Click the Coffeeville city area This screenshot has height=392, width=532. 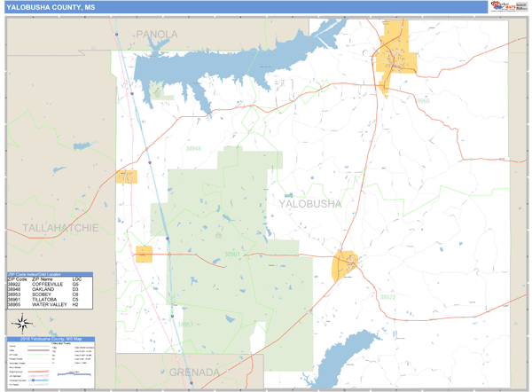pos(345,264)
